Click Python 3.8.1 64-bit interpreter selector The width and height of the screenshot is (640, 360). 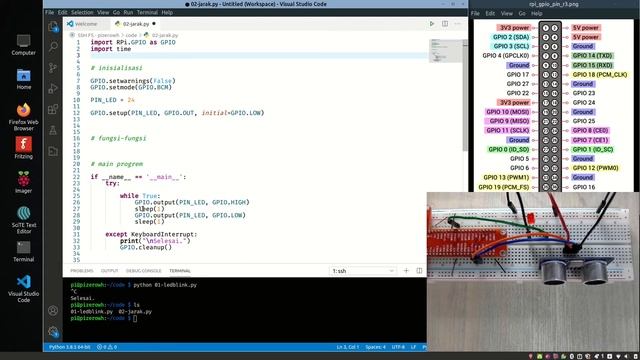coord(69,347)
